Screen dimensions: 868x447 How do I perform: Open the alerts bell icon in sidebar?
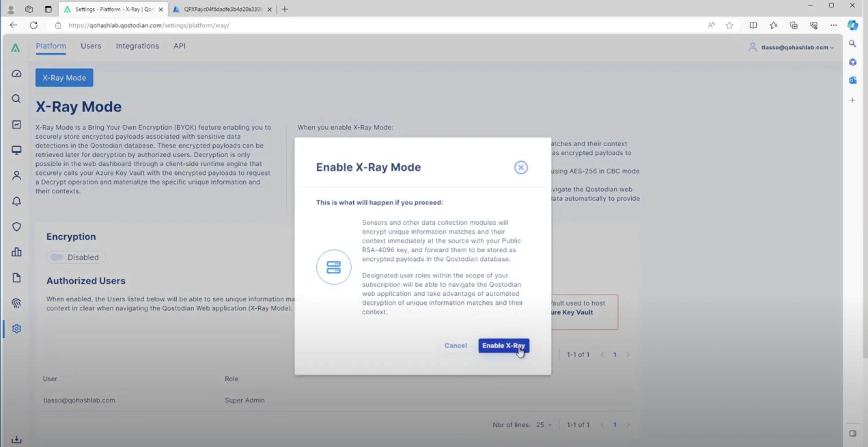point(16,201)
